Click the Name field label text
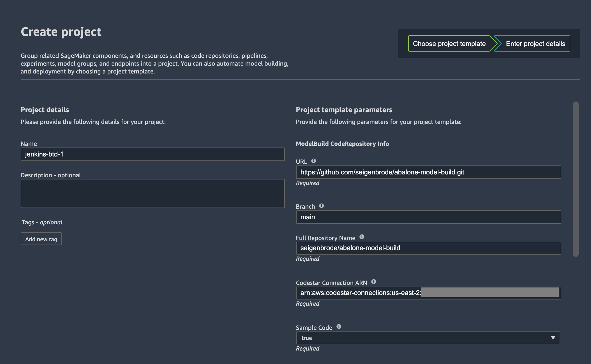Viewport: 591px width, 364px height. 29,144
